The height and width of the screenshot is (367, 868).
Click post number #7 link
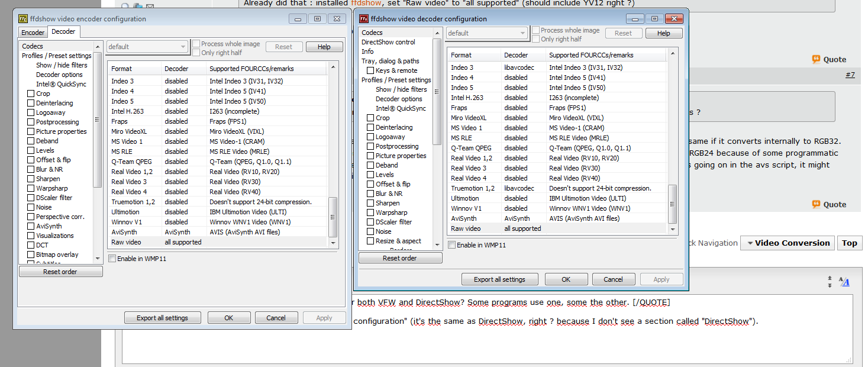pos(850,75)
